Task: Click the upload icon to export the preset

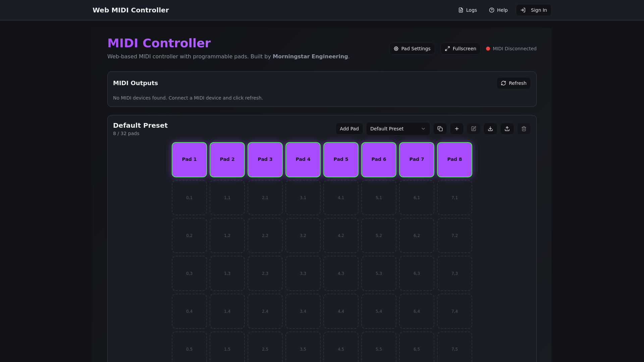Action: click(x=507, y=129)
